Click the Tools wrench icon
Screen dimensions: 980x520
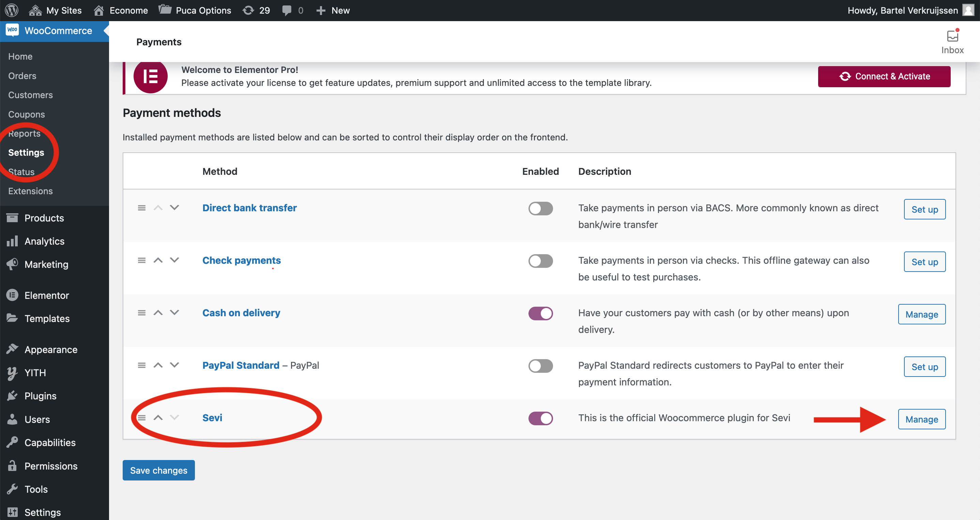pos(12,489)
